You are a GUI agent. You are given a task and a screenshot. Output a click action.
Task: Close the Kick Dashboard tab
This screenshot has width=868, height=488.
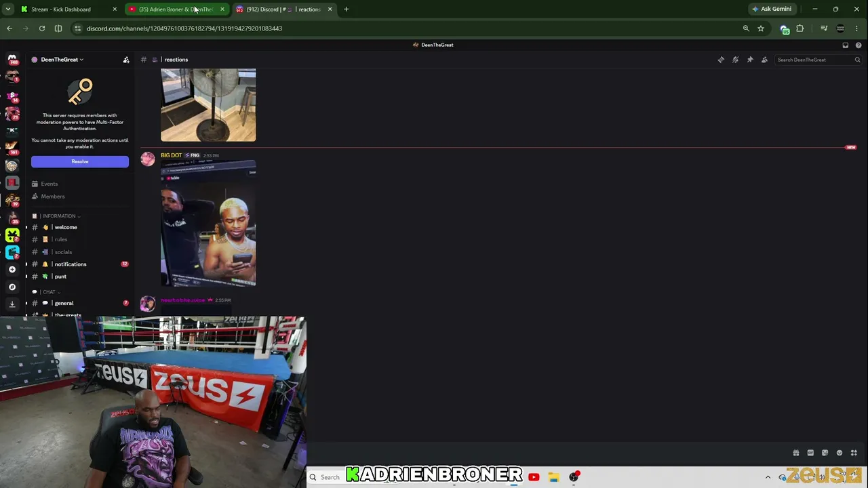[x=115, y=9]
